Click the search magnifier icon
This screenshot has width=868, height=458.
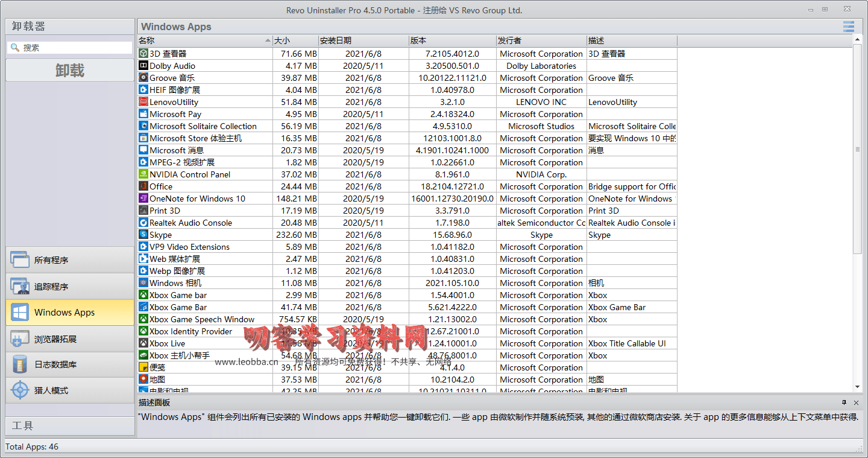(x=14, y=46)
